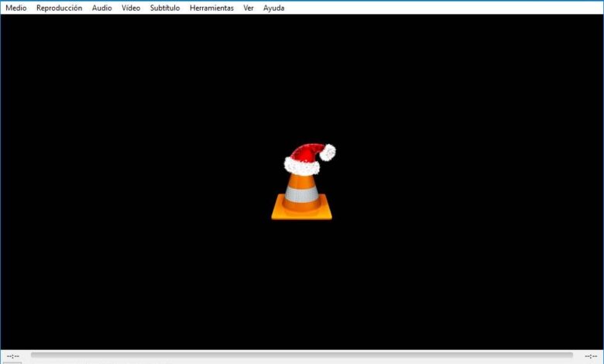Click the VLC cone with Santa hat

pyautogui.click(x=302, y=181)
